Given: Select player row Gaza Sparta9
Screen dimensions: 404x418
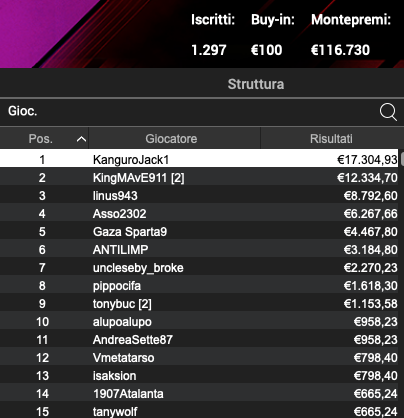Looking at the screenshot, I should point(199,231).
